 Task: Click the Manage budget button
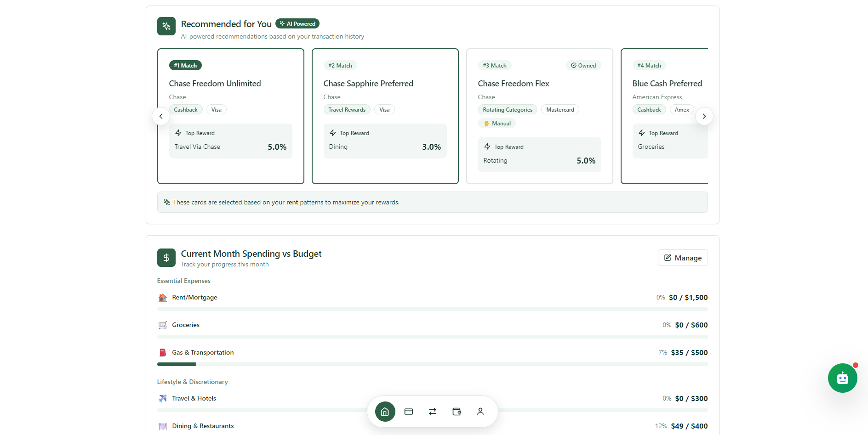coord(683,258)
